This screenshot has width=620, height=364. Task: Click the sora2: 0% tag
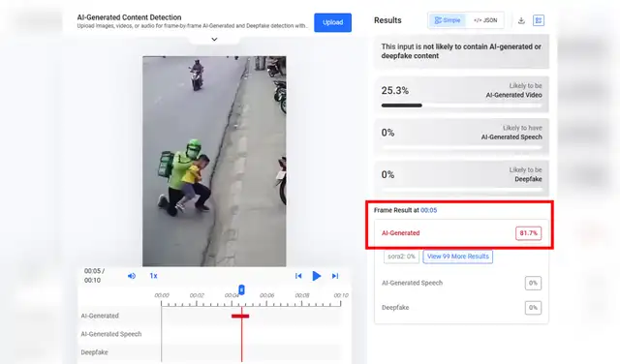click(401, 257)
